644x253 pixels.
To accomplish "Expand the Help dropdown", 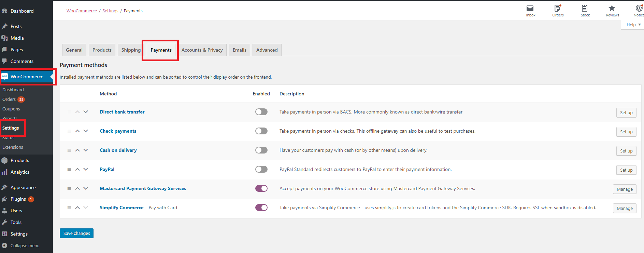I will click(x=633, y=25).
